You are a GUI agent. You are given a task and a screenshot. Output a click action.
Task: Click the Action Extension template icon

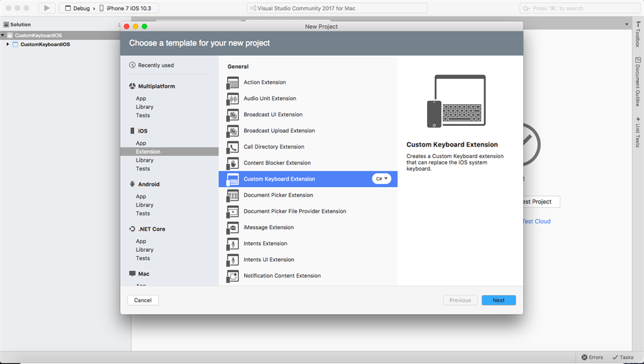233,82
